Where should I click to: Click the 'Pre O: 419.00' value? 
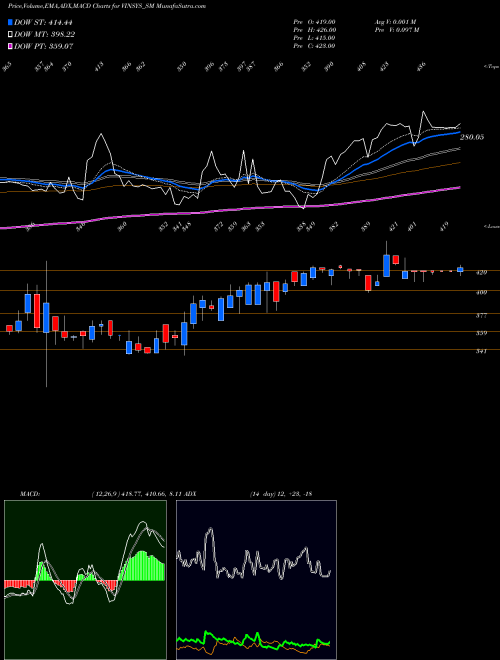314,21
